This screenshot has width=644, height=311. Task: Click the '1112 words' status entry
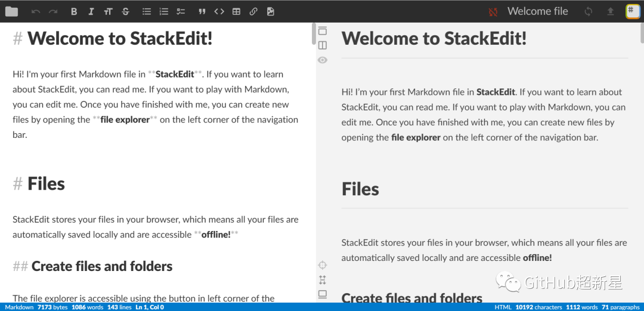[x=581, y=307]
